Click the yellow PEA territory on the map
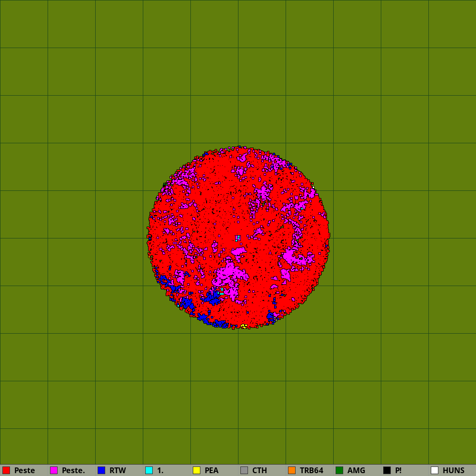Image resolution: width=476 pixels, height=476 pixels. coord(244,326)
